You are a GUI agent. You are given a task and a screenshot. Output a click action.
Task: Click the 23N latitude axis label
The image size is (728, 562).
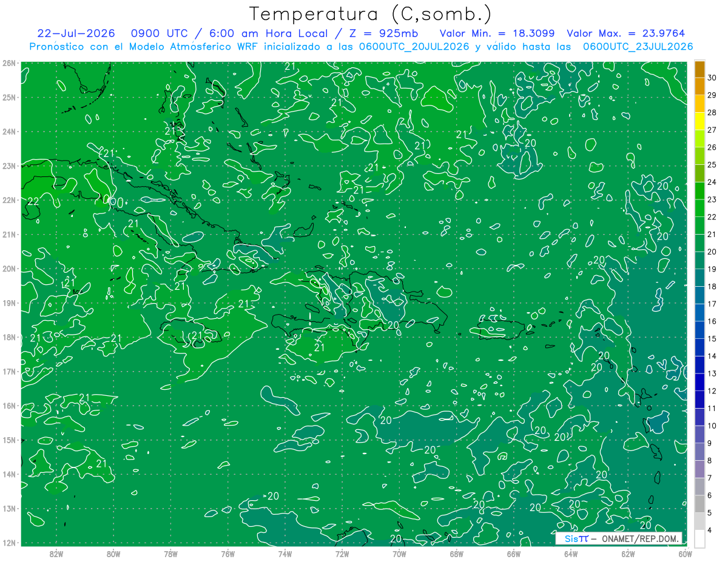click(8, 166)
